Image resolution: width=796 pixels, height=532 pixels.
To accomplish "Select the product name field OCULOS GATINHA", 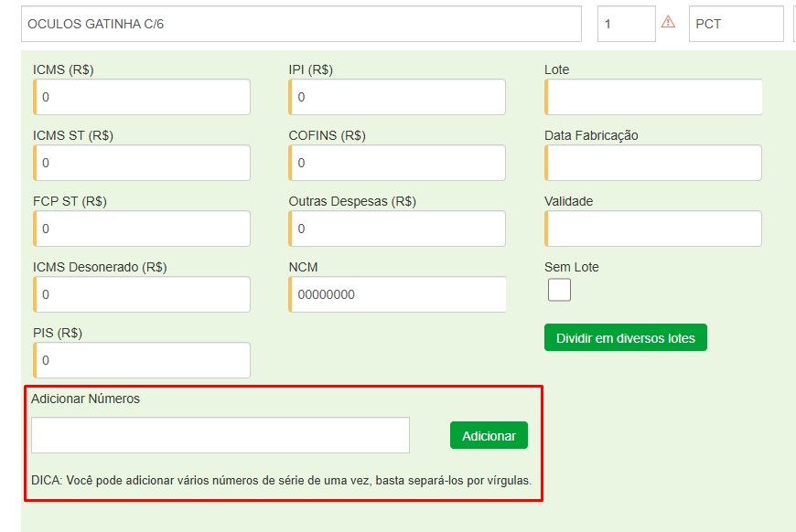I will pos(301,24).
